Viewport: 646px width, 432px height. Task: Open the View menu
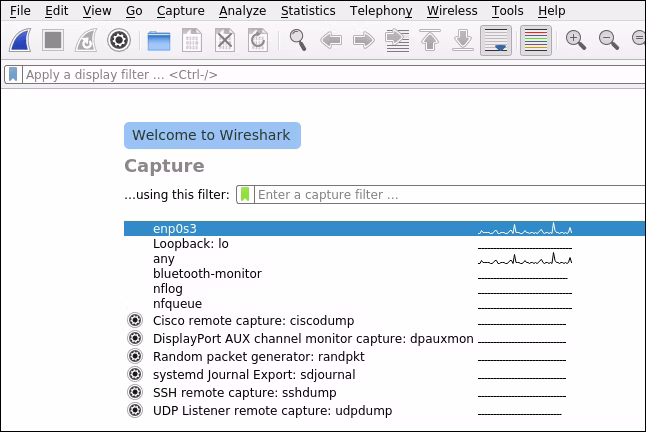coord(97,11)
